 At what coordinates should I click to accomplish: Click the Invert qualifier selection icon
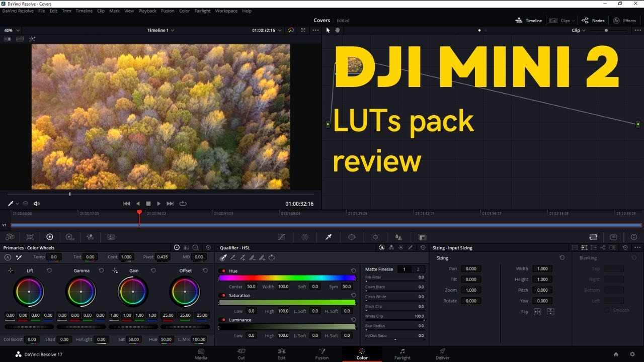(272, 257)
